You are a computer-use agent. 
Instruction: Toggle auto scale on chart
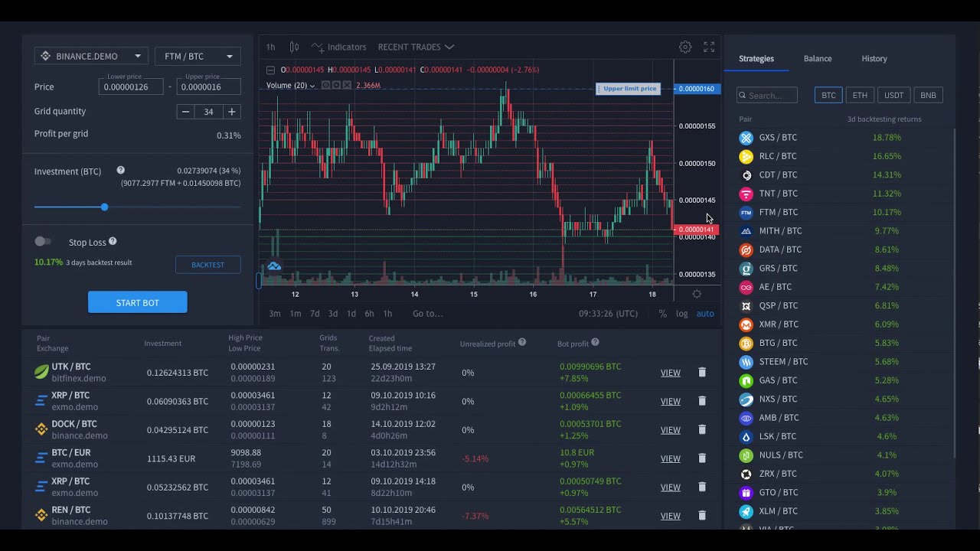[x=705, y=314]
